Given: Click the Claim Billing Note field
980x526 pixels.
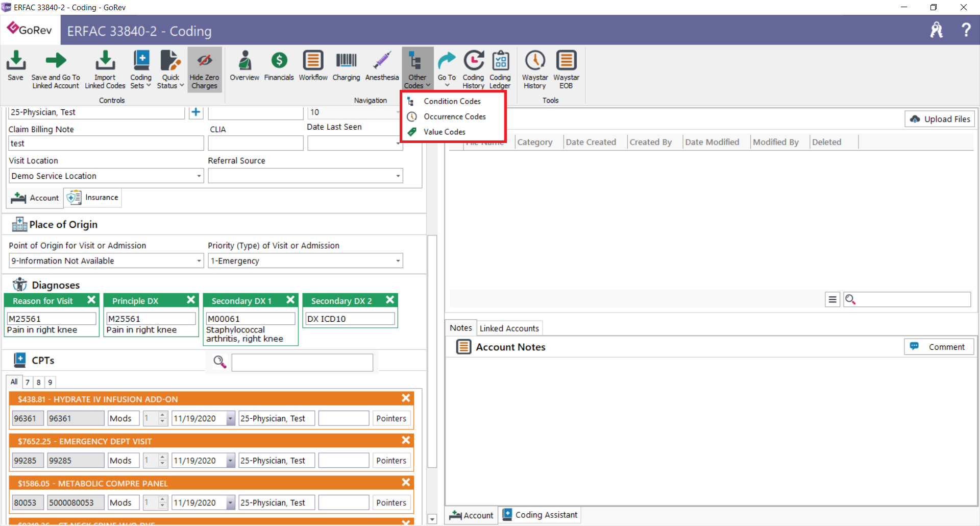Looking at the screenshot, I should (x=106, y=144).
